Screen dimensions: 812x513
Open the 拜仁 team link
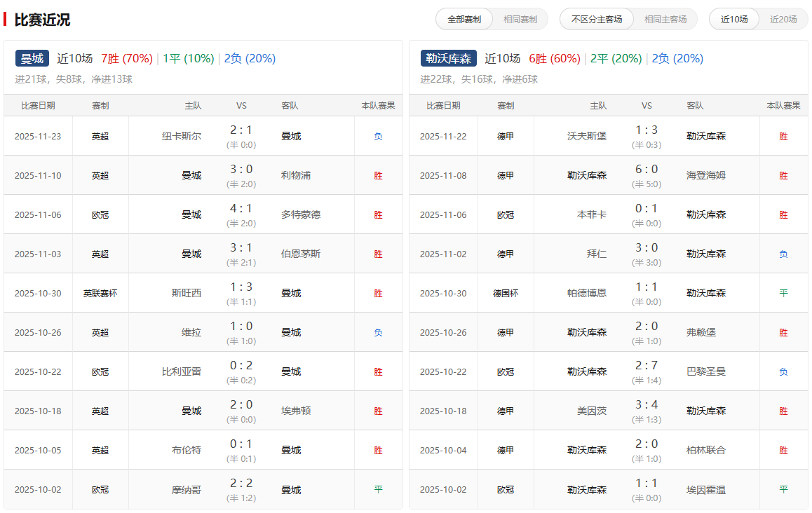coord(597,254)
